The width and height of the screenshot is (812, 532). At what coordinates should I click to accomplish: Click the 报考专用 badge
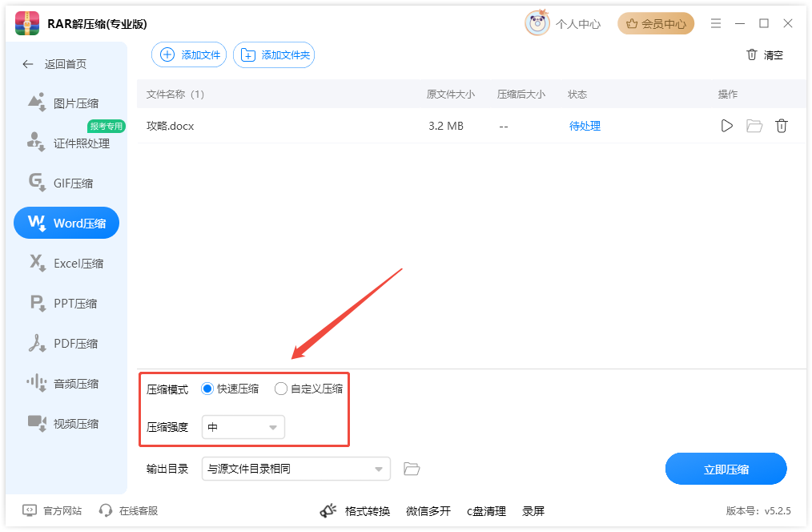[107, 126]
